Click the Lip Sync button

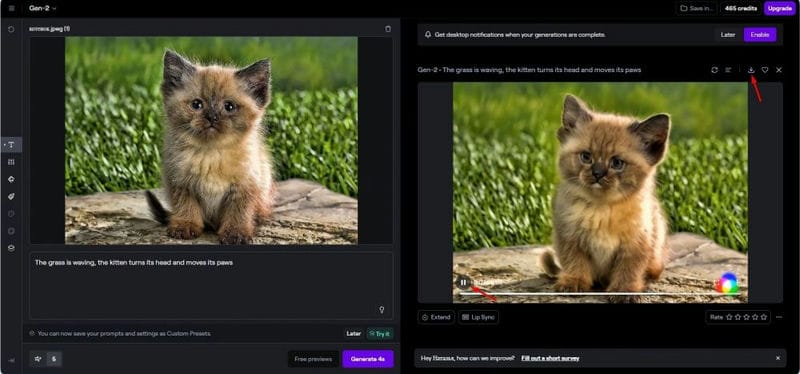478,317
